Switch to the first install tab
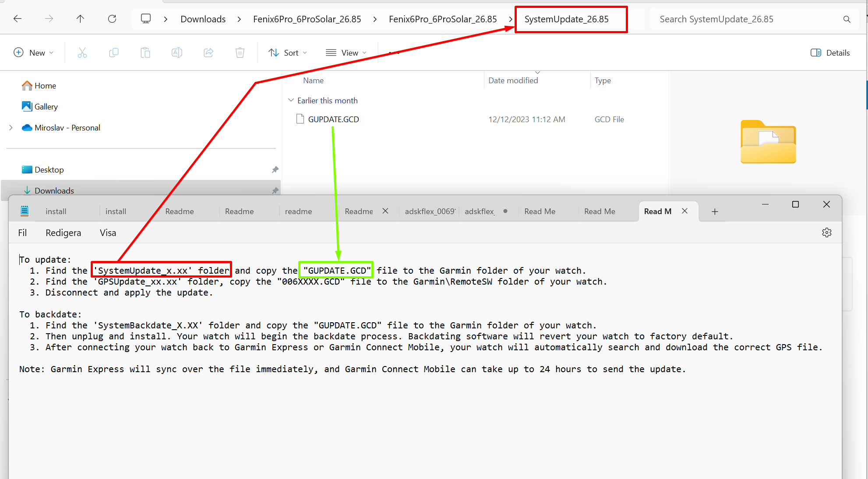The width and height of the screenshot is (868, 479). 56,211
